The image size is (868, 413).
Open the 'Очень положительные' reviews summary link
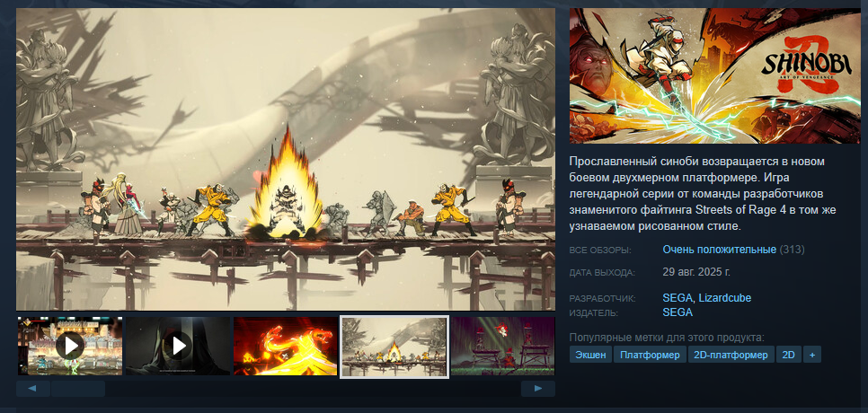click(x=719, y=250)
